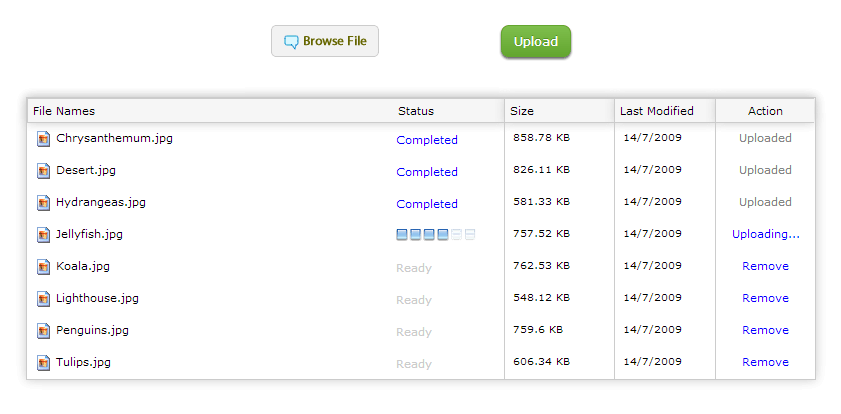This screenshot has width=841, height=414.
Task: Remove Lighthouse.jpg from the list
Action: 765,298
